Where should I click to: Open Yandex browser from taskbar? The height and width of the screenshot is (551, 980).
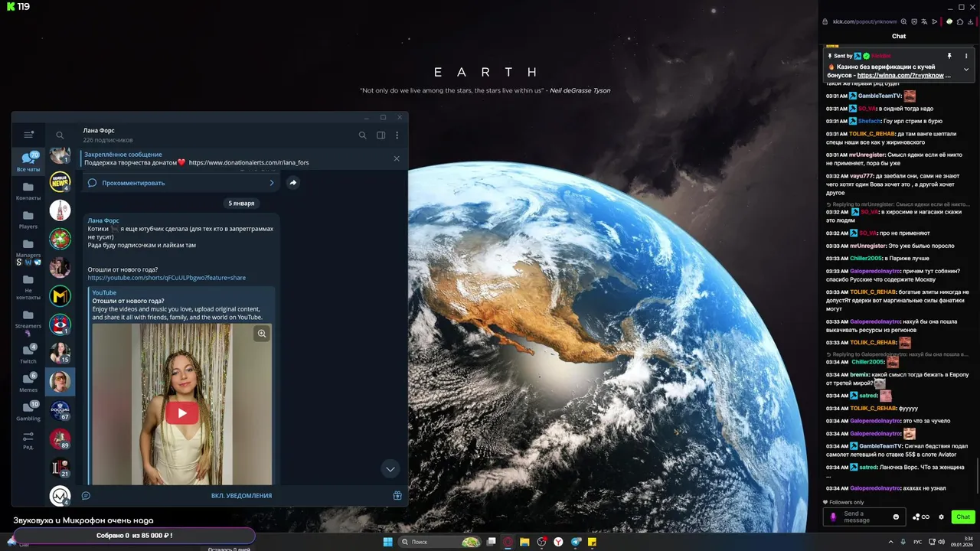pos(558,542)
